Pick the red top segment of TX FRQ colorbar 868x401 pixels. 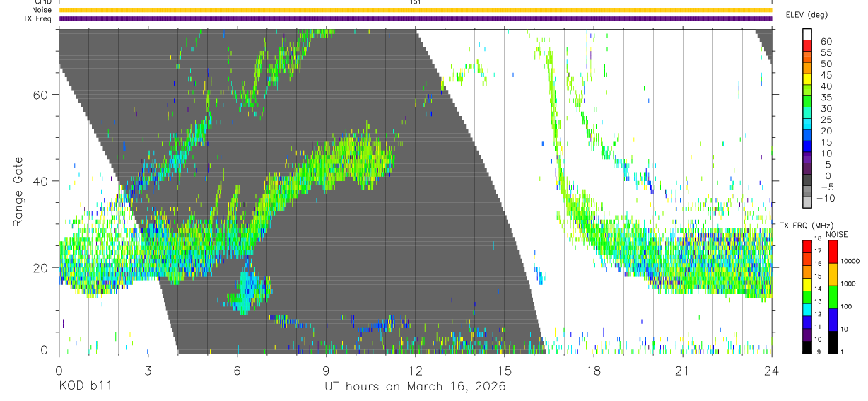click(x=807, y=247)
